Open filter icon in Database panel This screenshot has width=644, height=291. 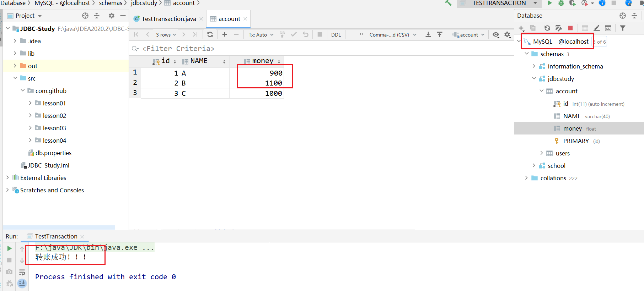(623, 28)
